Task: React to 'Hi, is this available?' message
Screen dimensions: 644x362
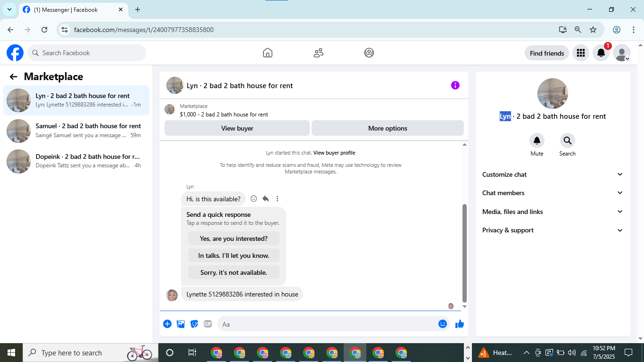Action: (x=254, y=199)
